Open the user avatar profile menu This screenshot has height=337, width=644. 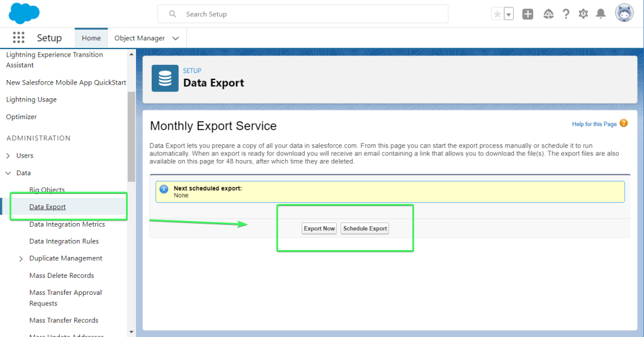tap(624, 13)
